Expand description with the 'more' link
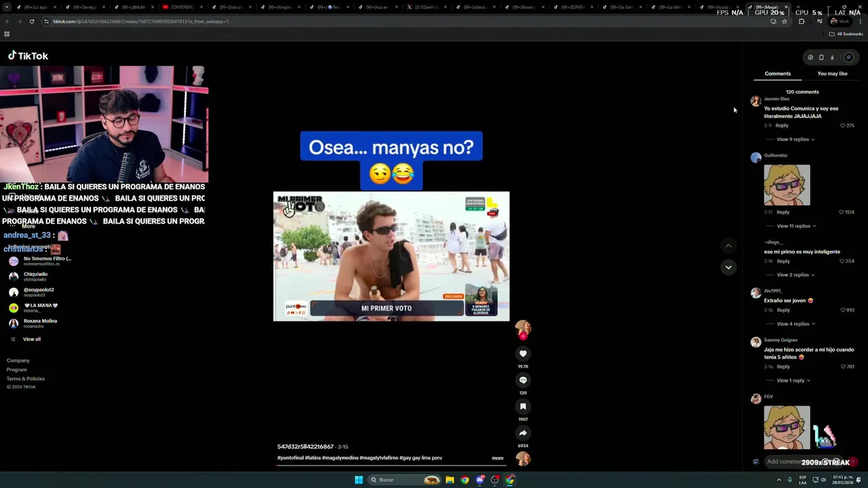 point(498,458)
